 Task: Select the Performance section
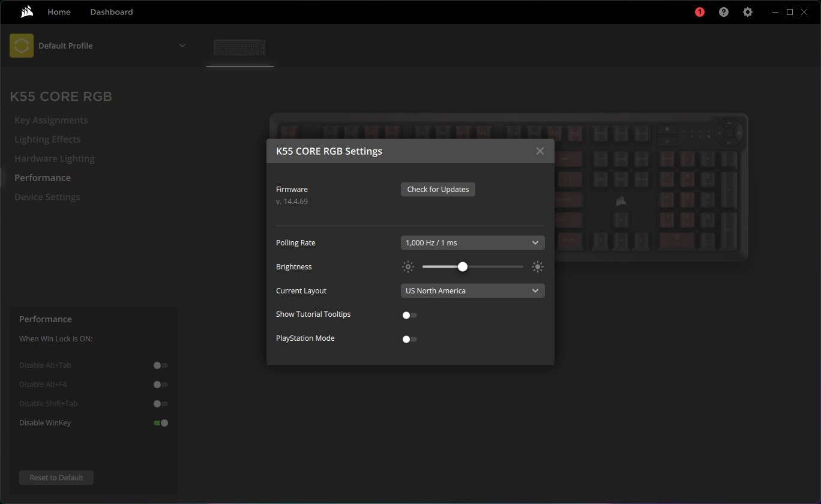[x=43, y=178]
